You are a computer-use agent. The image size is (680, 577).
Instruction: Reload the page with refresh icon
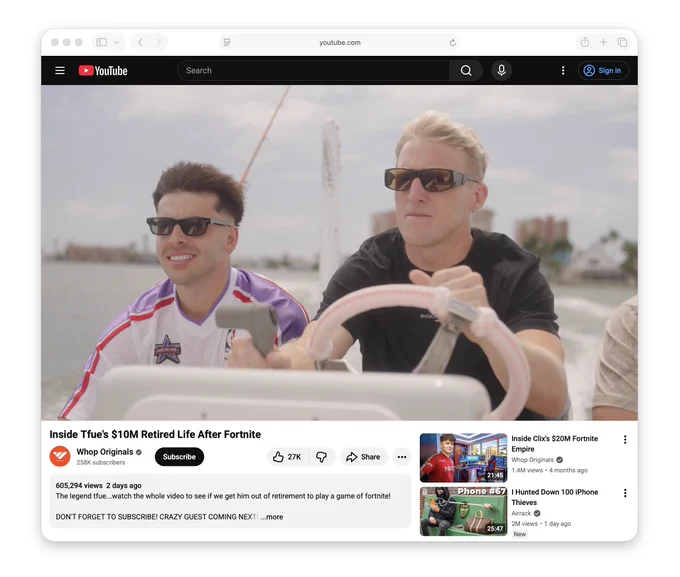pos(452,42)
